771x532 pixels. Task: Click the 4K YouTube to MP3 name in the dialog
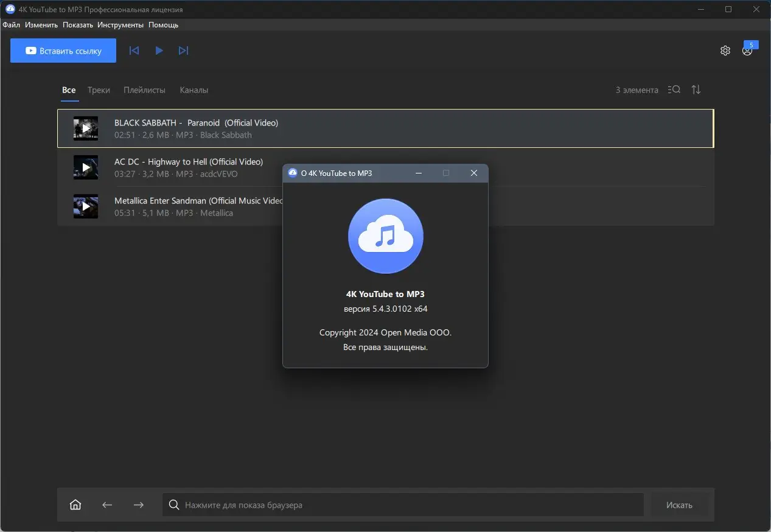tap(386, 294)
